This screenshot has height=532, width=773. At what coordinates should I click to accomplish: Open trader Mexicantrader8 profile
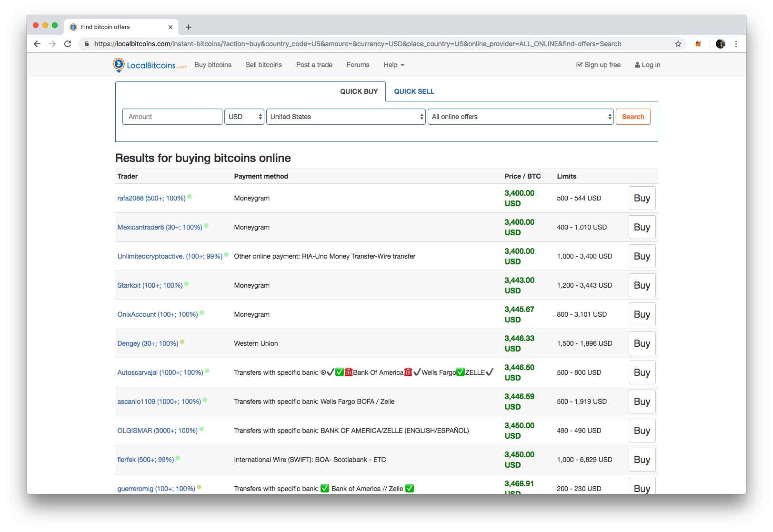click(x=160, y=227)
